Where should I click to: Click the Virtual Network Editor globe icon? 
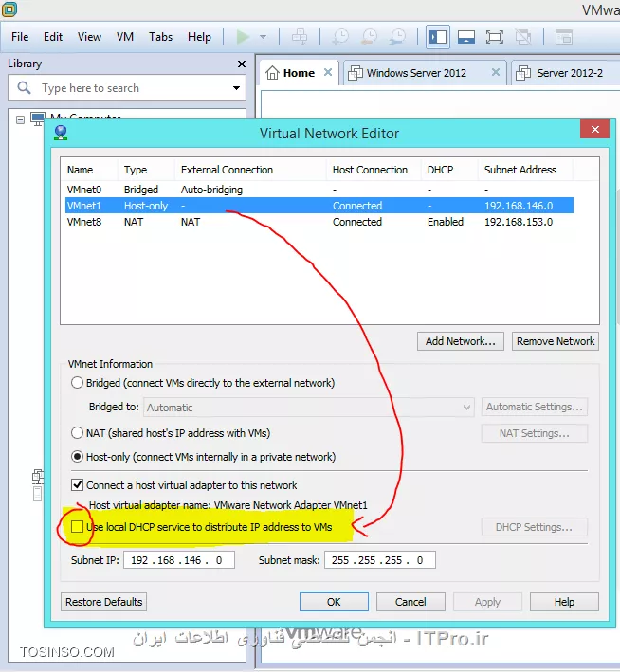(x=61, y=133)
